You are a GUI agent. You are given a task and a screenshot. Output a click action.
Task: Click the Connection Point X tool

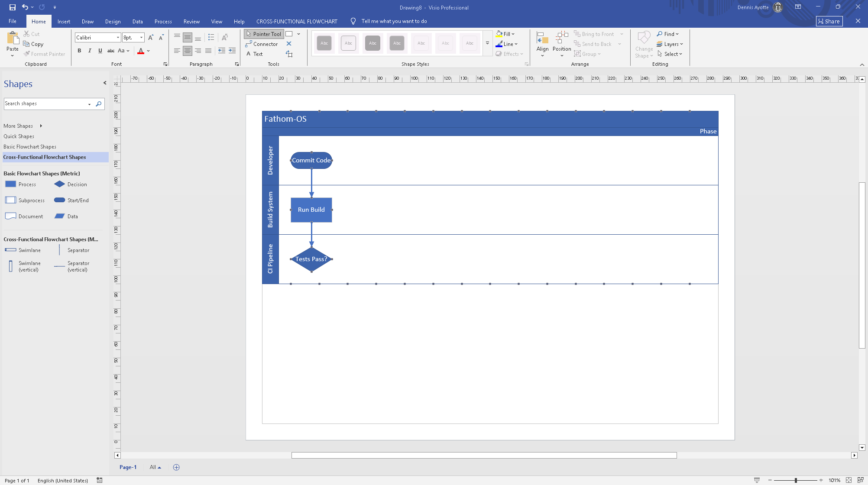289,44
